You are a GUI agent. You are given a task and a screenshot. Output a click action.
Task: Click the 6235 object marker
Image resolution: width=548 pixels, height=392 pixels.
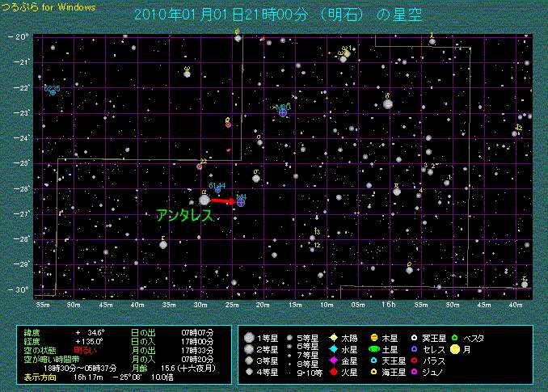pyautogui.click(x=53, y=92)
